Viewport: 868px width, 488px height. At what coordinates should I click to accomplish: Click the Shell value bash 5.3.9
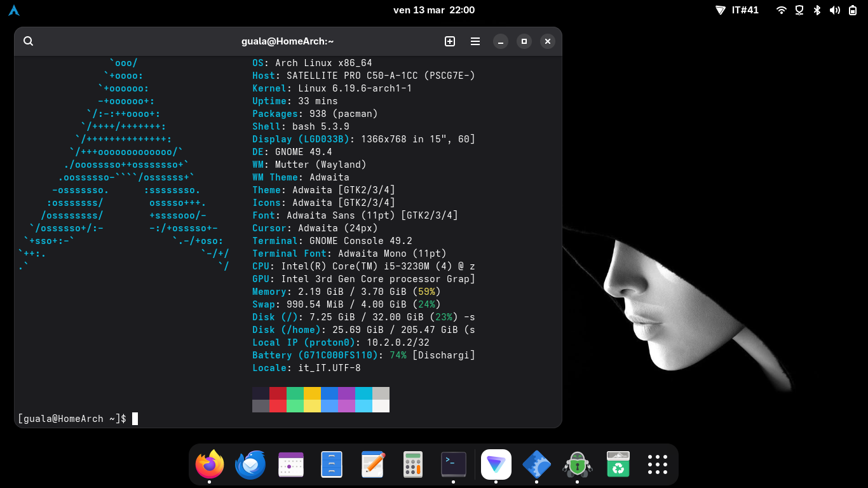pos(320,126)
